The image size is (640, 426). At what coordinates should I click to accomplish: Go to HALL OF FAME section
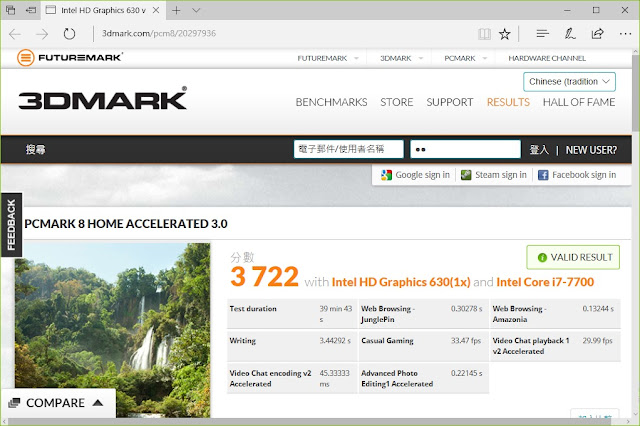pyautogui.click(x=579, y=102)
